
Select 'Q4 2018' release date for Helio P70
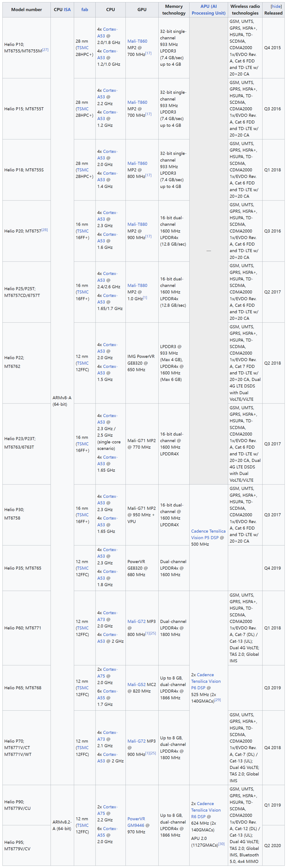tap(273, 748)
